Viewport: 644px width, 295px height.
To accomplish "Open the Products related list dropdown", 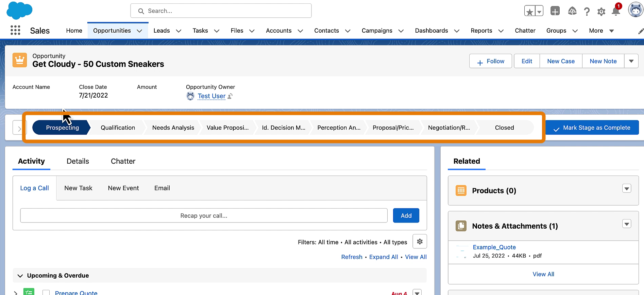I will point(626,189).
